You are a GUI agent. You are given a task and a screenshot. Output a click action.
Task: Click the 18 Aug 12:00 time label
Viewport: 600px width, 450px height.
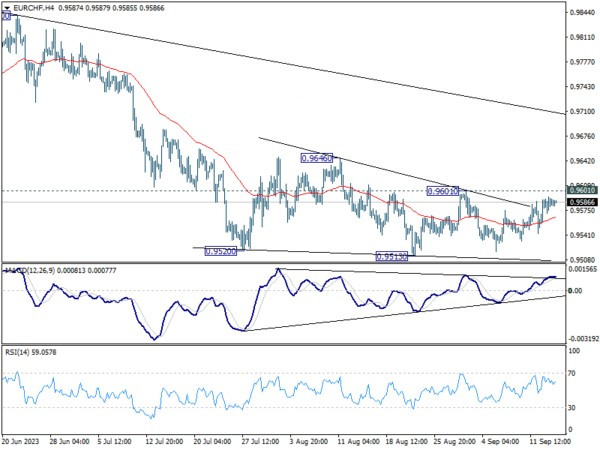pos(406,441)
